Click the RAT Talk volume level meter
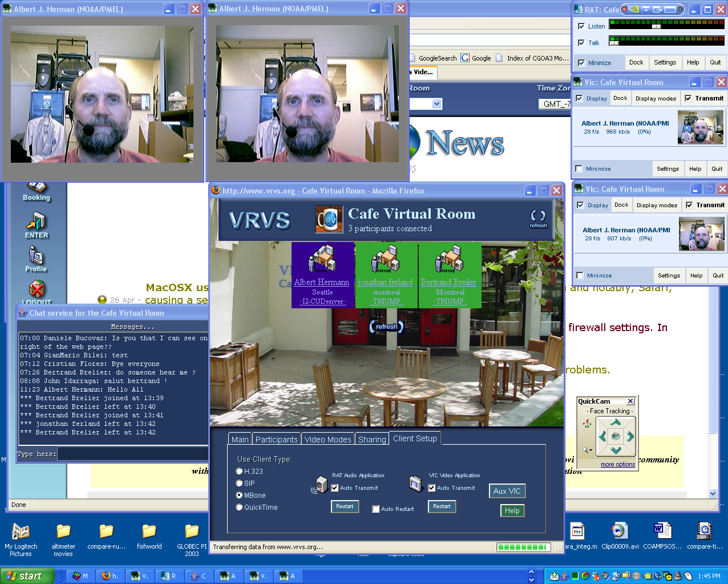Viewport: 728px width, 584px height. pyautogui.click(x=667, y=41)
